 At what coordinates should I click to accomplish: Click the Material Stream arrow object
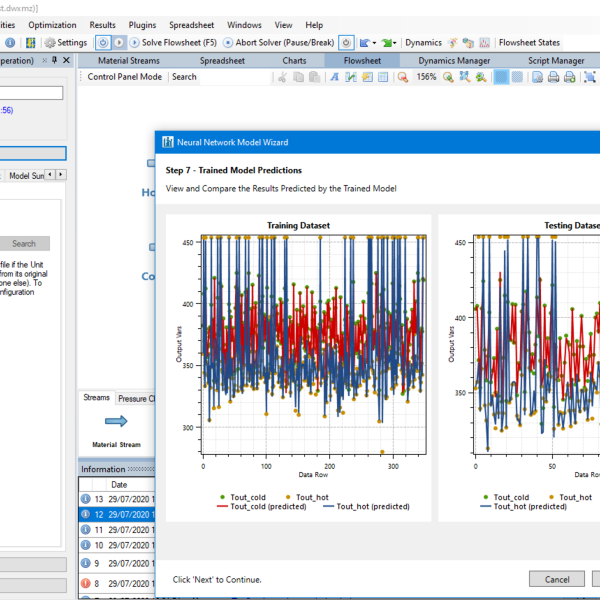[x=116, y=421]
